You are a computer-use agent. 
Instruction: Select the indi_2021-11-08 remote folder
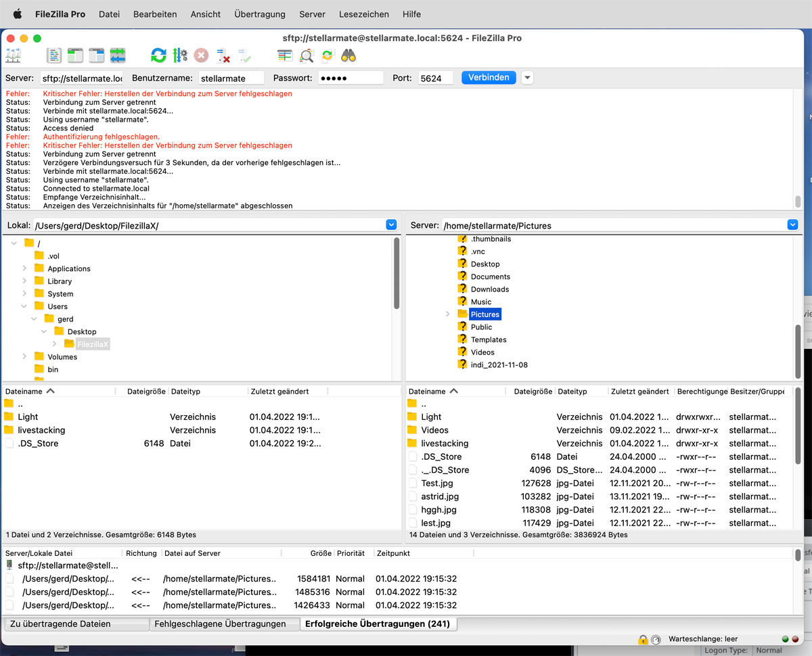point(499,365)
